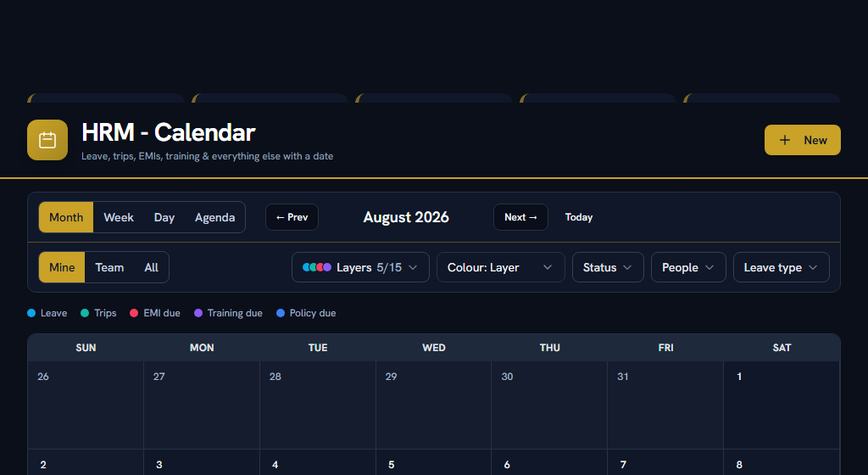
Task: Click the blue Leave legend dot
Action: point(31,313)
